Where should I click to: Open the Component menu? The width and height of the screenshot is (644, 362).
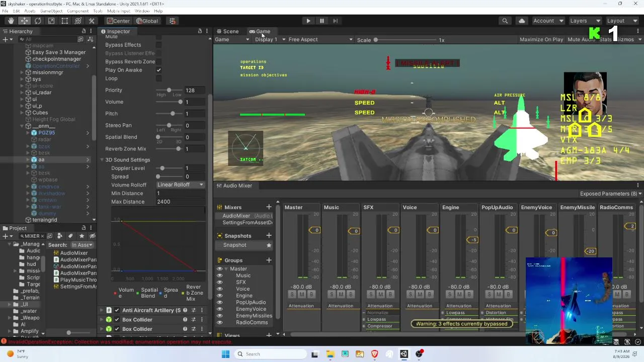[77, 11]
